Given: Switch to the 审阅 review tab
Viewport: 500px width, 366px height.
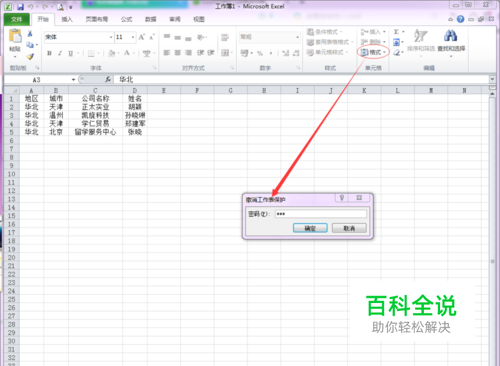Looking at the screenshot, I should tap(175, 19).
